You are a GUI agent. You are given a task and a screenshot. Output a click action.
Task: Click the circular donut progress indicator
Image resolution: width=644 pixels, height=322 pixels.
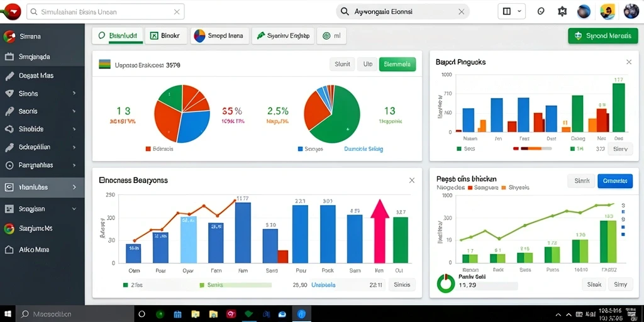[446, 283]
